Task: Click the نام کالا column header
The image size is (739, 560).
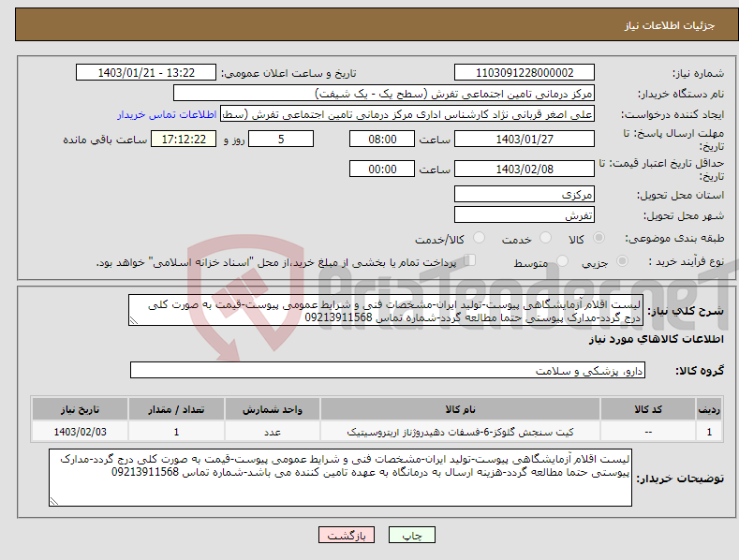Action: [460, 409]
